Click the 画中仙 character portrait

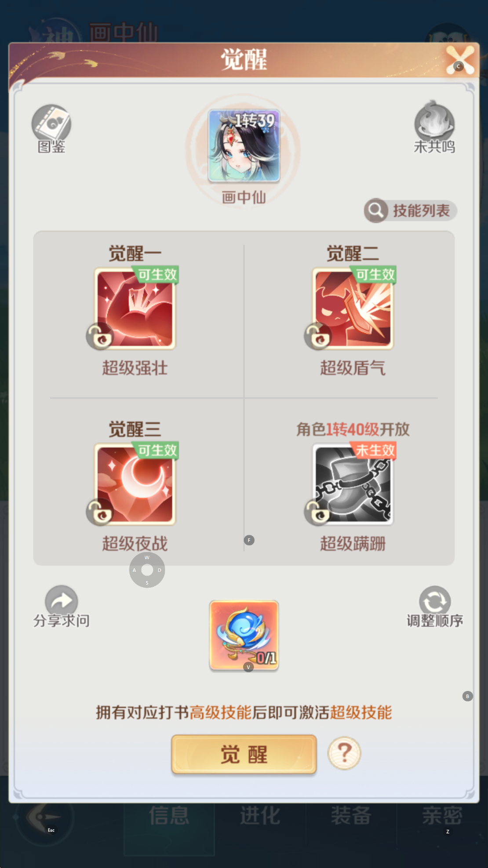[x=244, y=145]
